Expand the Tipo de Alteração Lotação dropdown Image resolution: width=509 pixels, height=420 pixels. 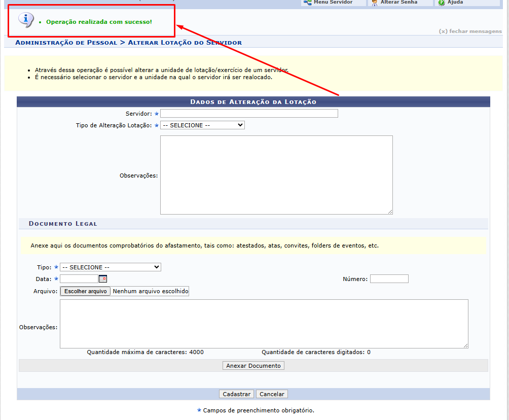tap(202, 125)
